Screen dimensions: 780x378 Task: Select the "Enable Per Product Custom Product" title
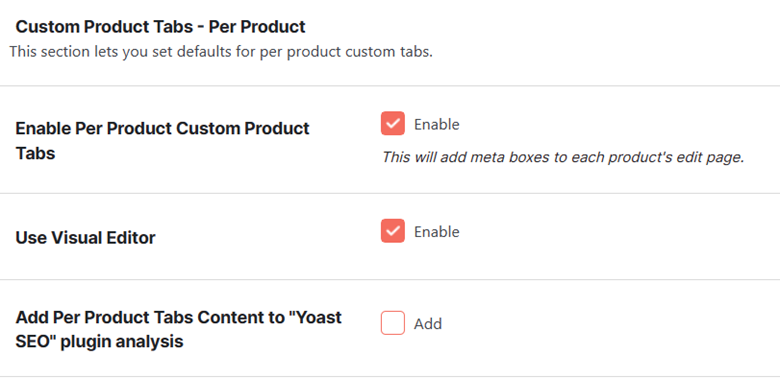pyautogui.click(x=163, y=128)
